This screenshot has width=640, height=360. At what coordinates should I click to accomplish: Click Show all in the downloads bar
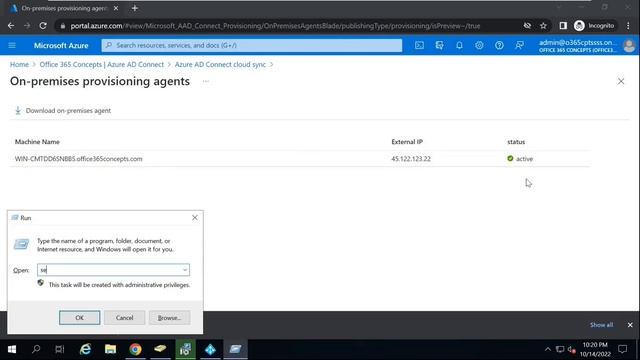(601, 325)
